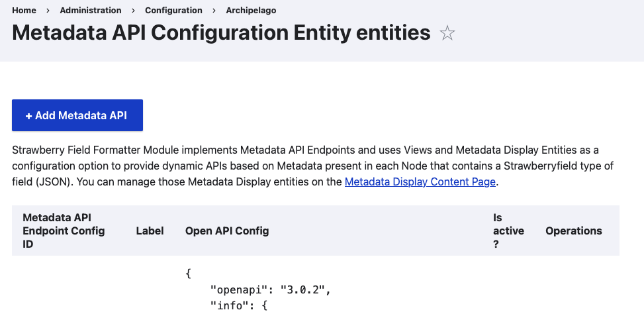Screen dimensions: 644x312
Task: Click chevron between Configuration and Archipelago
Action: (x=214, y=10)
